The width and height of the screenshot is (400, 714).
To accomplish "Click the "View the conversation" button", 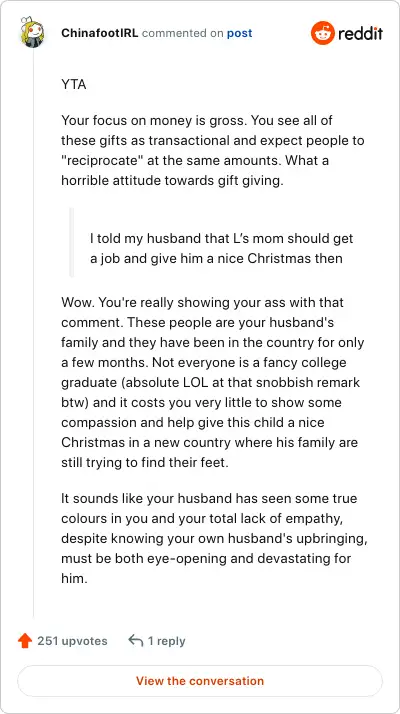I will click(x=200, y=681).
